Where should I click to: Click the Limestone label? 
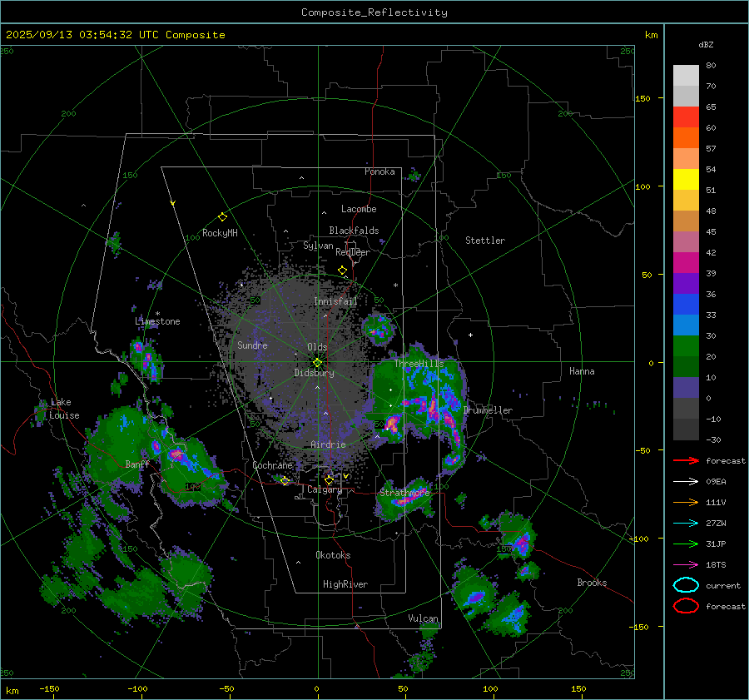(157, 321)
